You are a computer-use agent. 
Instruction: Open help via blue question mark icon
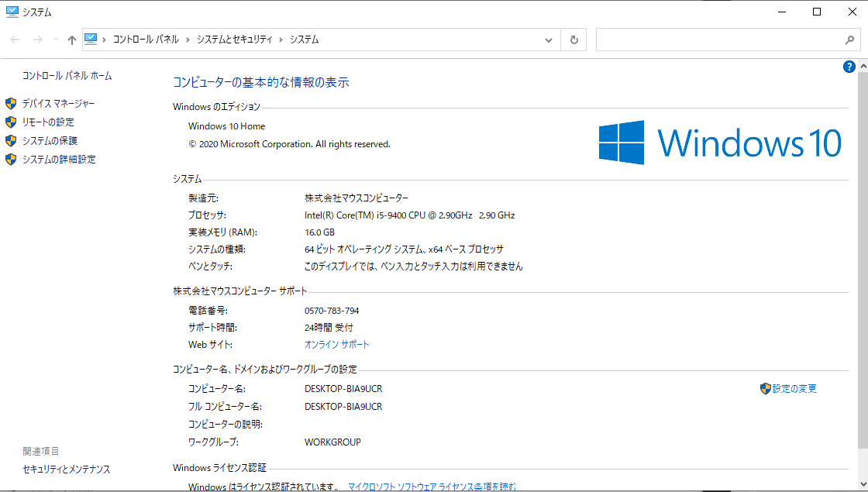[849, 67]
